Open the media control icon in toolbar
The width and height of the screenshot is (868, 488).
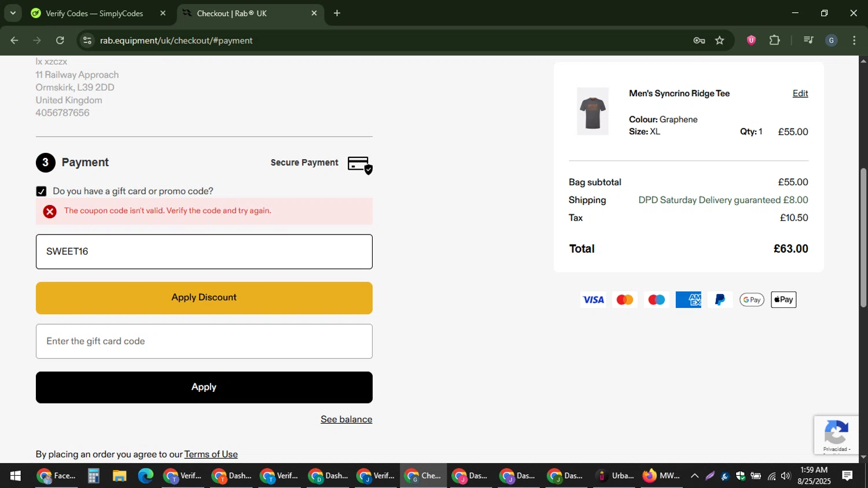coord(808,40)
